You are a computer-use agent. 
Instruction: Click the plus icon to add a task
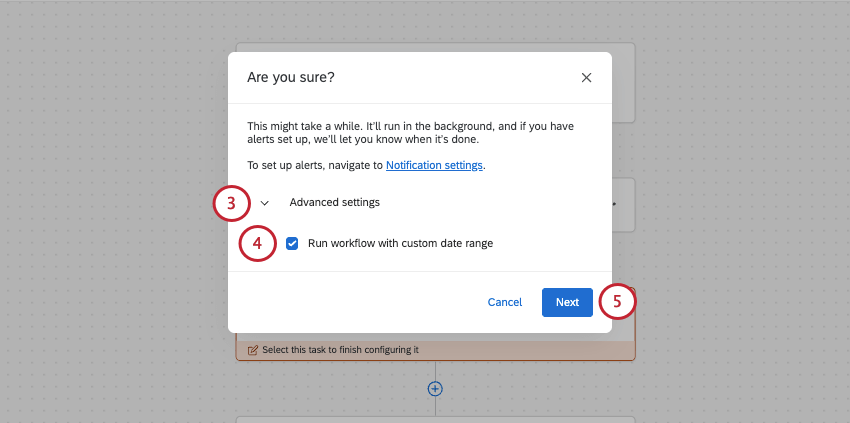(435, 388)
